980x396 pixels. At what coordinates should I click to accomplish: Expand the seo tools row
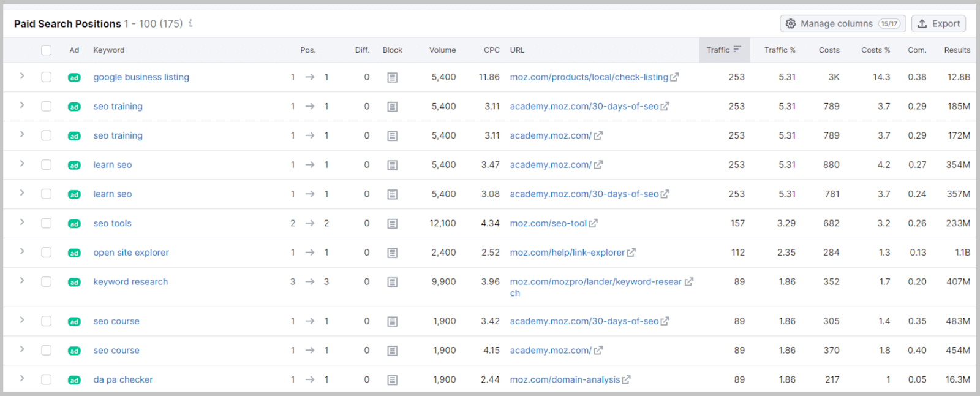click(22, 222)
